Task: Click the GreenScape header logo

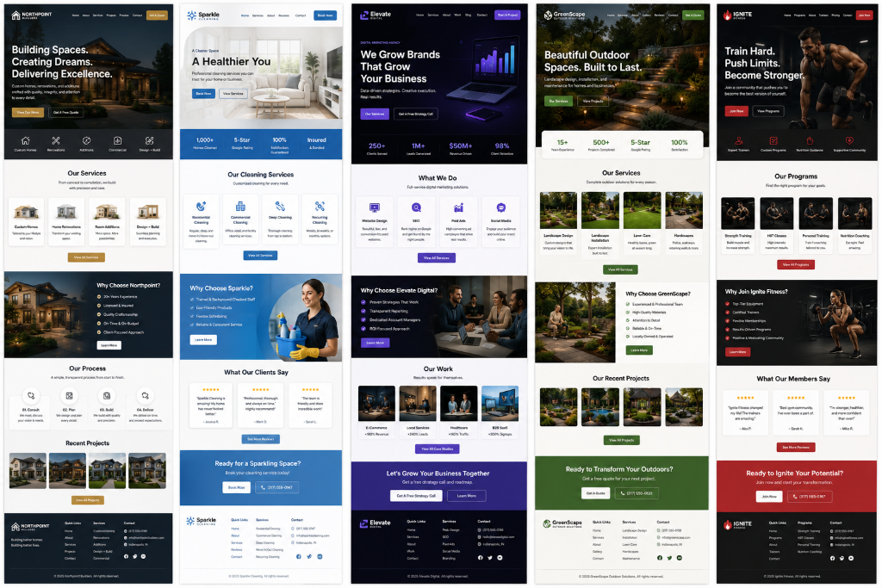Action: pyautogui.click(x=565, y=15)
